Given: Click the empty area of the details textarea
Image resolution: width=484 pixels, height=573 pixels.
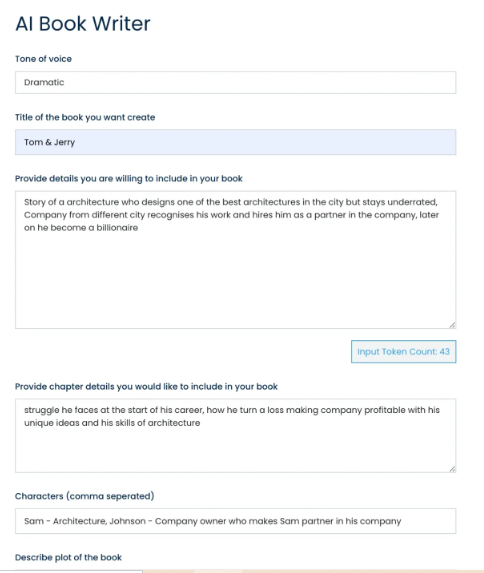Looking at the screenshot, I should [235, 281].
